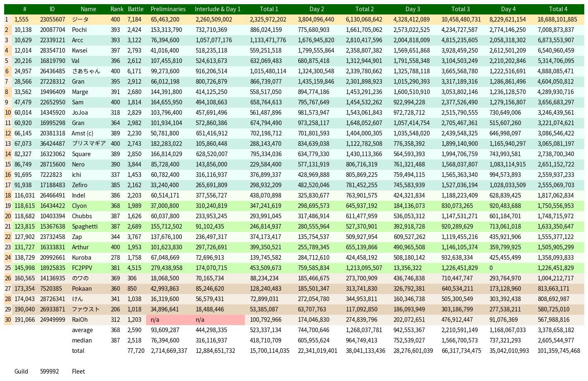Click the 'Day 4' column header
Viewport: 588px width, 381px height.
coord(509,9)
